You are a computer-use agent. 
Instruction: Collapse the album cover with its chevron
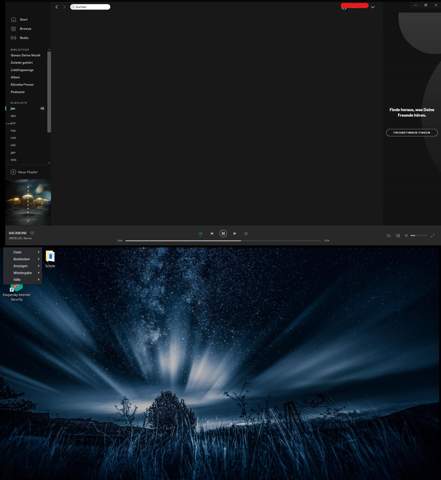[x=28, y=221]
